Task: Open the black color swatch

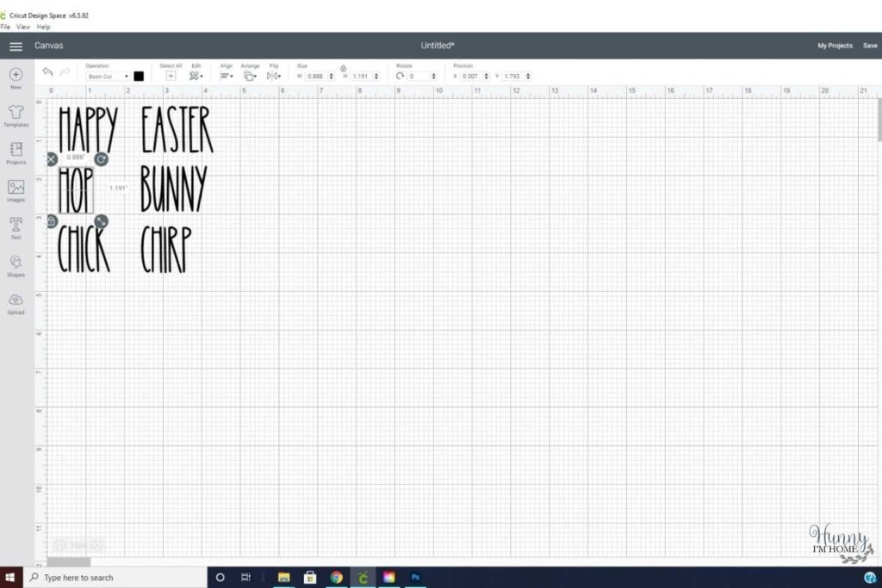Action: 139,77
